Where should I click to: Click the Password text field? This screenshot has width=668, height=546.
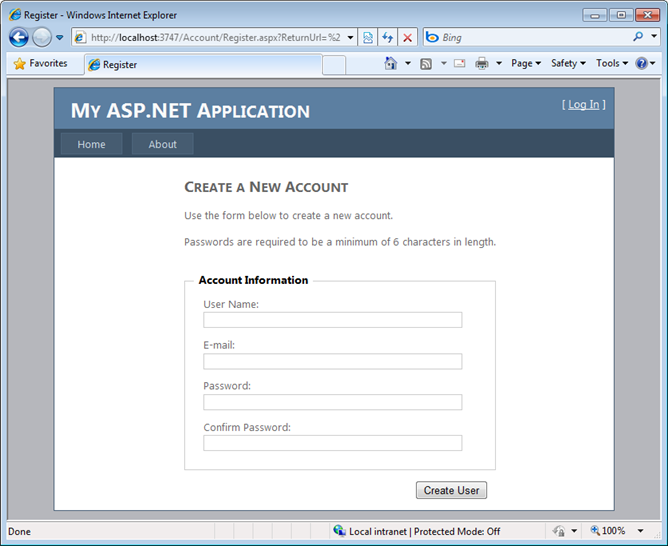click(333, 402)
